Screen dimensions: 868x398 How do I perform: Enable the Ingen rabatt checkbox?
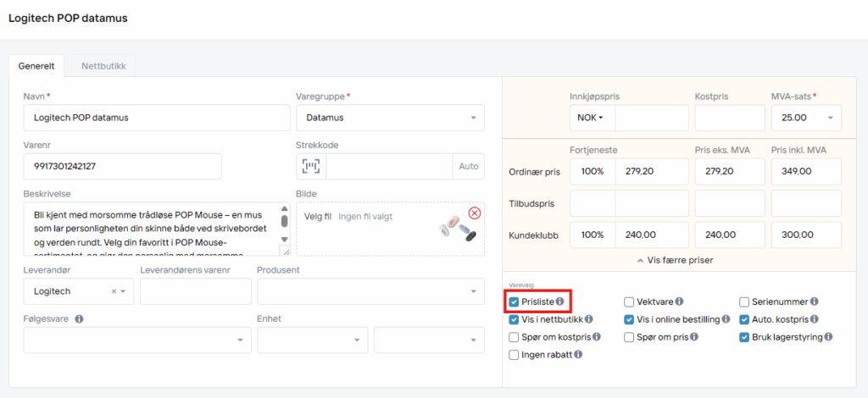[515, 355]
